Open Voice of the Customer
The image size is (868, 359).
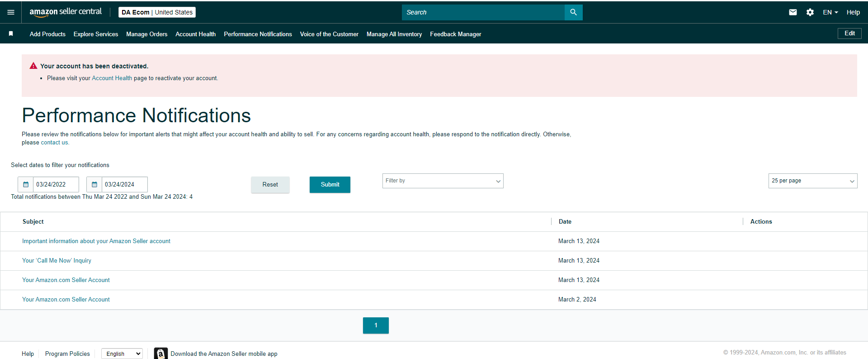pyautogui.click(x=329, y=34)
